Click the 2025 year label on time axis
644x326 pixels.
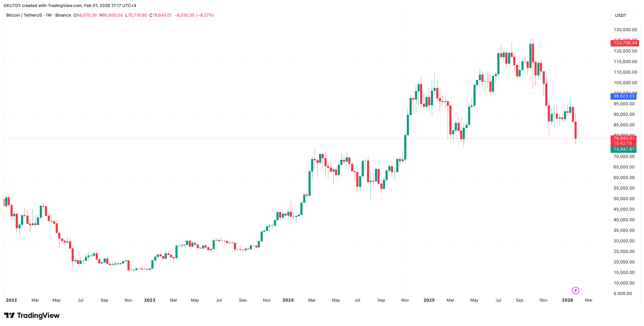(429, 300)
